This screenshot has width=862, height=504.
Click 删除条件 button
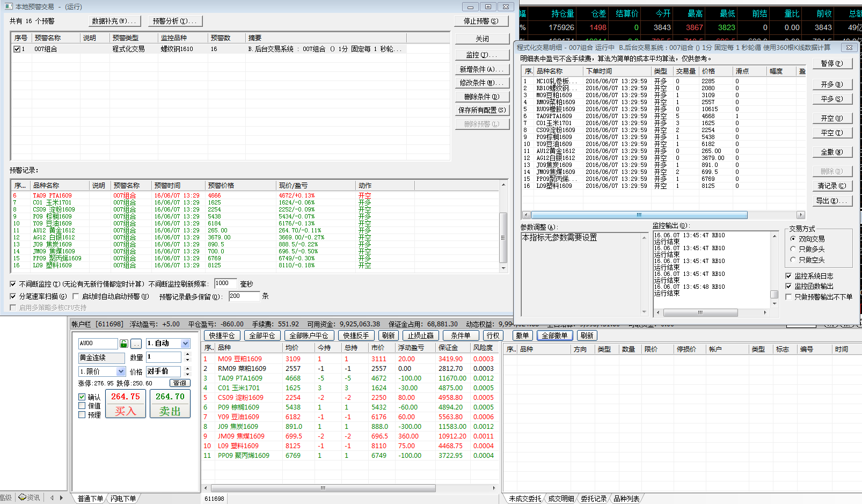482,97
